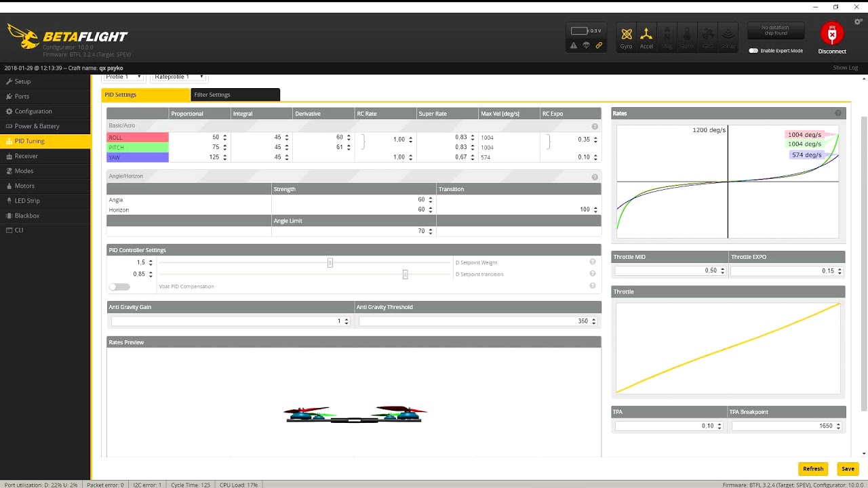Open the Setup page from the sidebar
Screen dimensions: 868x488
point(45,81)
